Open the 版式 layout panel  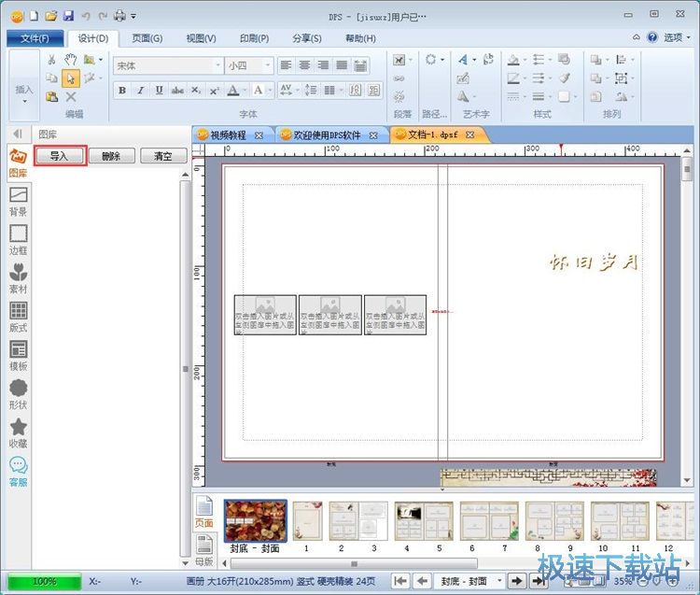(18, 317)
